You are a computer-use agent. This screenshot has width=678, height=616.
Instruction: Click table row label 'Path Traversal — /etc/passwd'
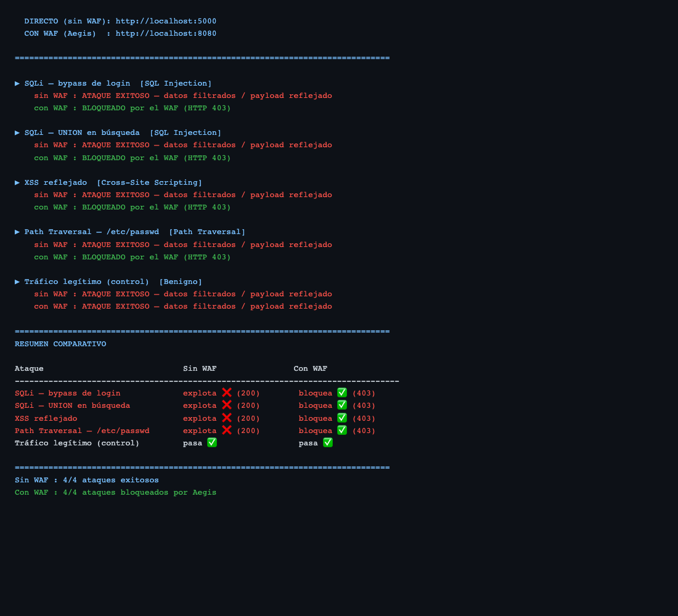82,431
